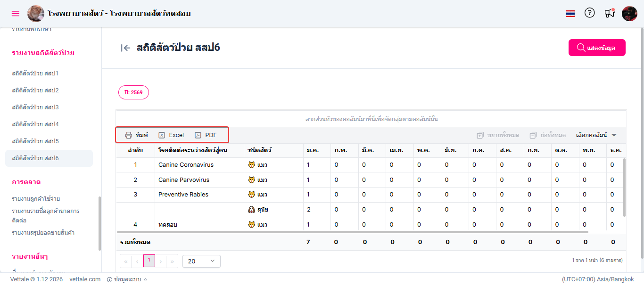The image size is (644, 286).
Task: Sort by the ชนิดสัตว์ column header
Action: click(260, 150)
